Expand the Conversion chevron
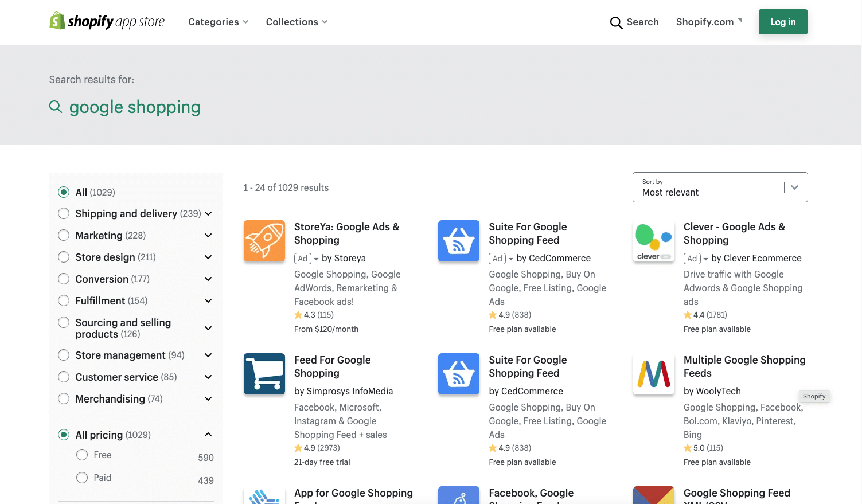The height and width of the screenshot is (504, 862). pyautogui.click(x=208, y=279)
